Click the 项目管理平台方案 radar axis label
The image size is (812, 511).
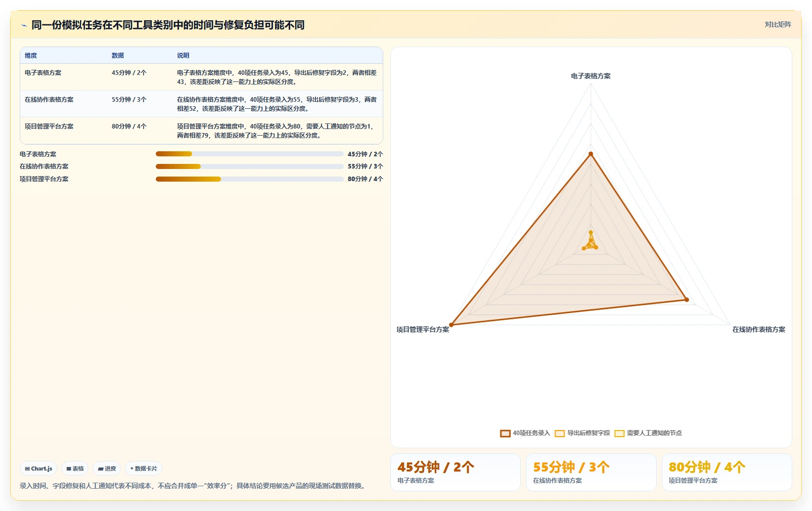pos(423,329)
